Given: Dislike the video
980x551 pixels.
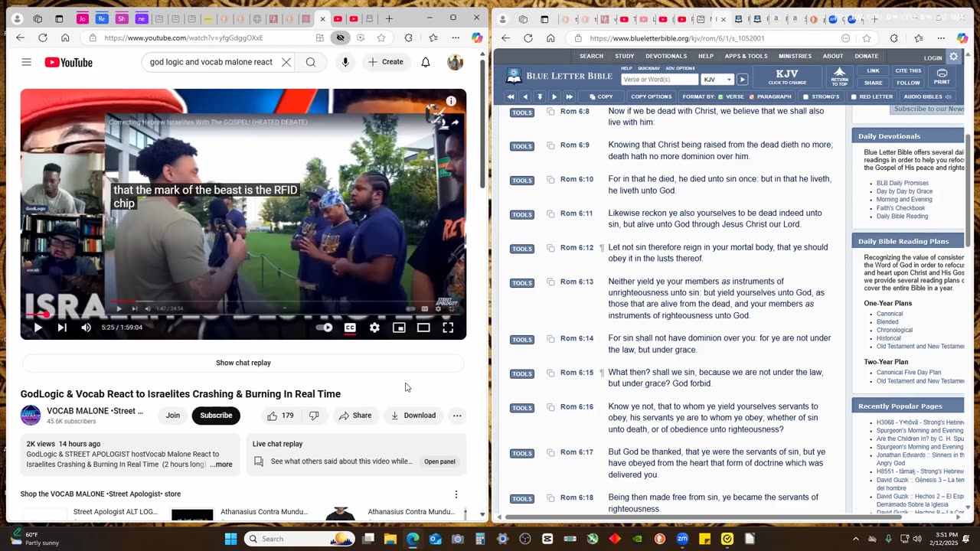Looking at the screenshot, I should pyautogui.click(x=314, y=416).
